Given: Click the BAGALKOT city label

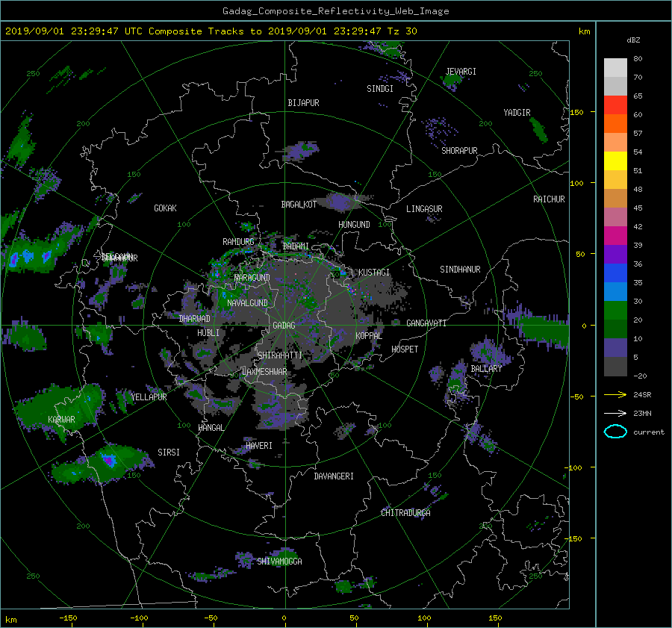Looking at the screenshot, I should point(299,205).
